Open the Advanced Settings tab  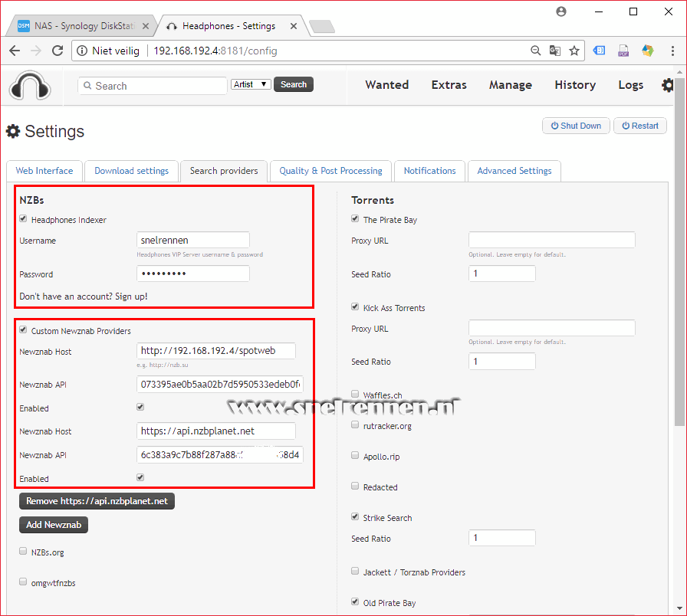(514, 171)
